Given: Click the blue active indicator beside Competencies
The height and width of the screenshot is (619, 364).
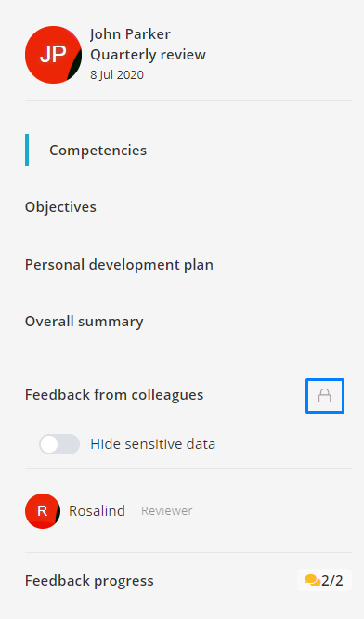Looking at the screenshot, I should pyautogui.click(x=27, y=150).
